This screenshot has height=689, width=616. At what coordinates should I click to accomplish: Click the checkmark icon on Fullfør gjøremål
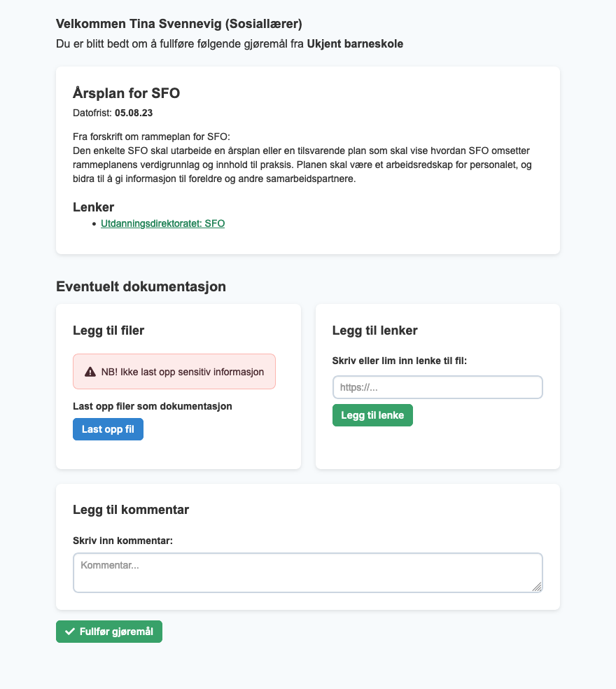tap(70, 632)
